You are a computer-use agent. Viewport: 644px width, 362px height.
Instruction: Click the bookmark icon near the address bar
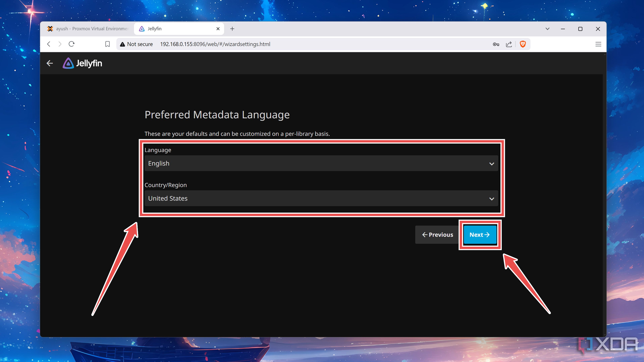(x=108, y=44)
